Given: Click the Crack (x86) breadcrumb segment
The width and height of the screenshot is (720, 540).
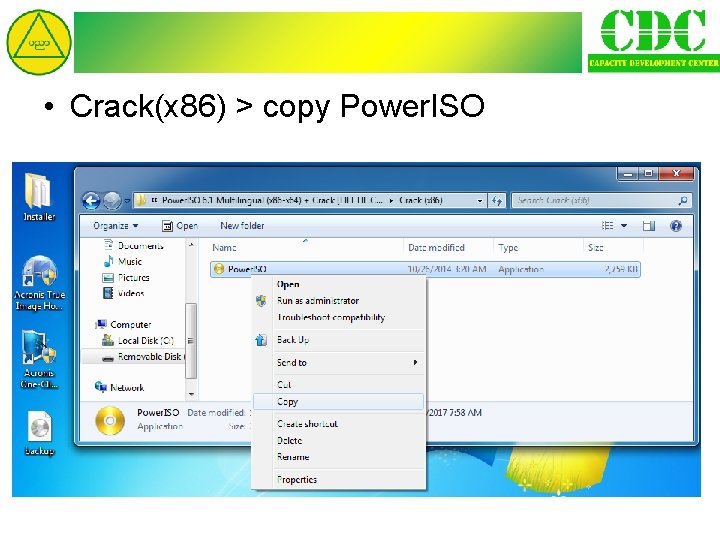Looking at the screenshot, I should [420, 200].
